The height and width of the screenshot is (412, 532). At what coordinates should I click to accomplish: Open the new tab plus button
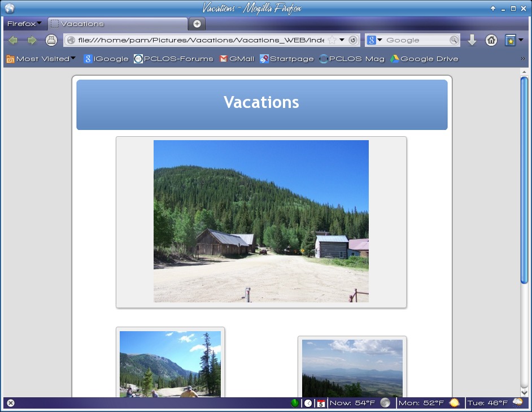[x=197, y=24]
